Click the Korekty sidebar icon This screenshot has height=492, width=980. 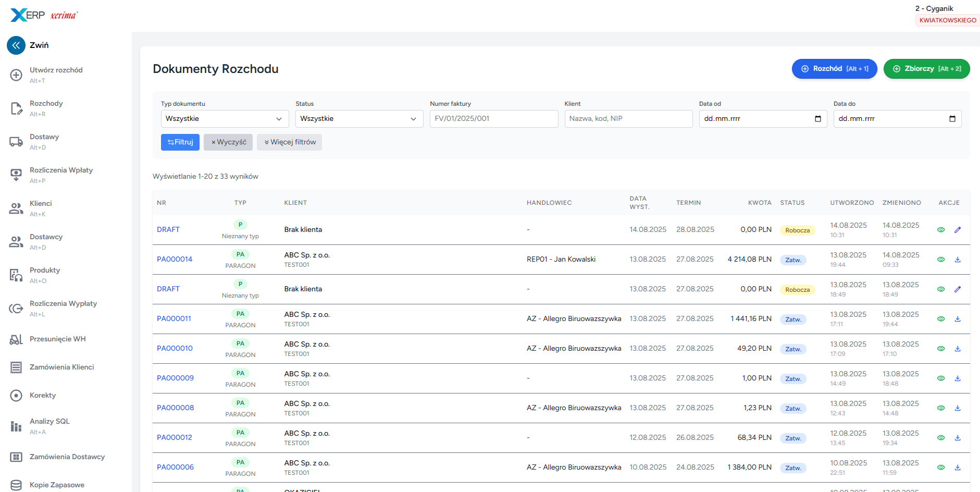(x=16, y=395)
